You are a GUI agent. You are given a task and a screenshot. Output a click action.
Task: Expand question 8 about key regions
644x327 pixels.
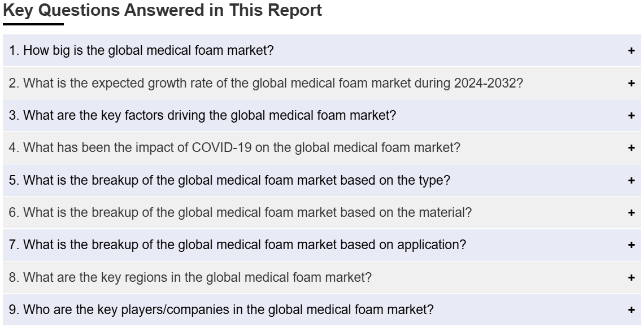click(321, 277)
